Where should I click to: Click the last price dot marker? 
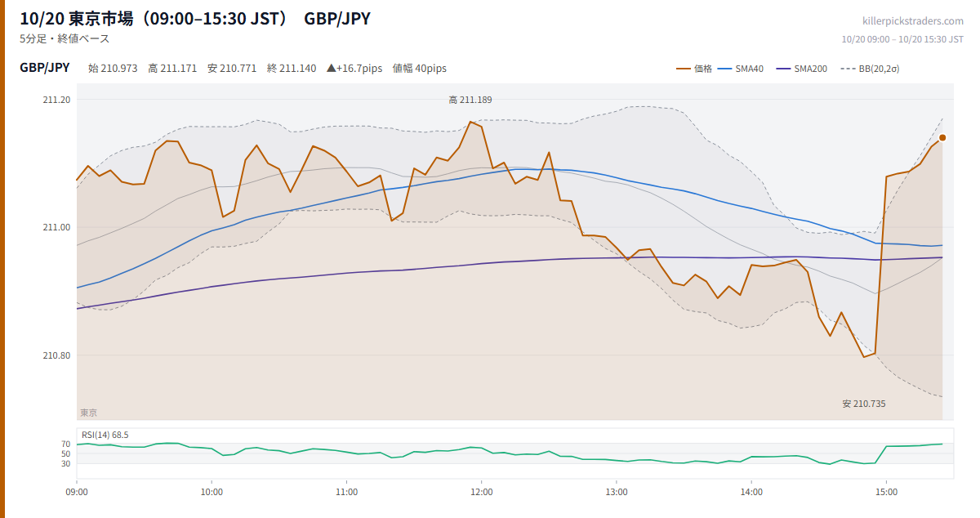pyautogui.click(x=942, y=138)
